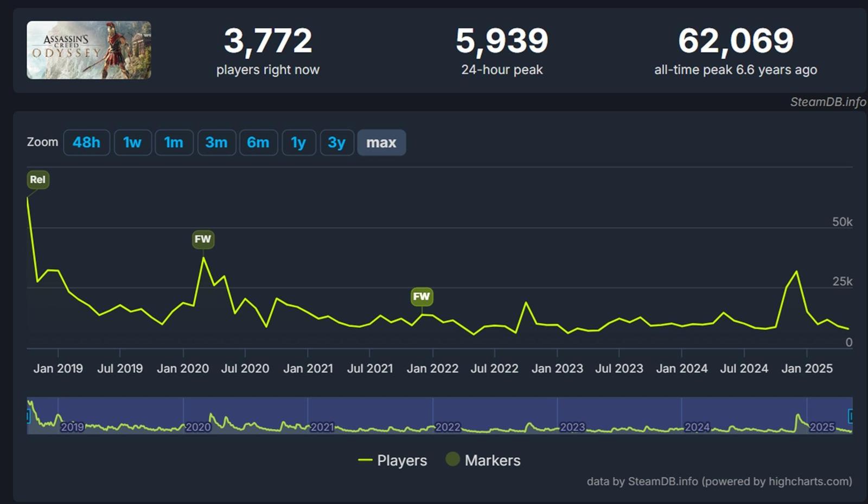Click the right navigator range handle
The height and width of the screenshot is (504, 868).
851,416
